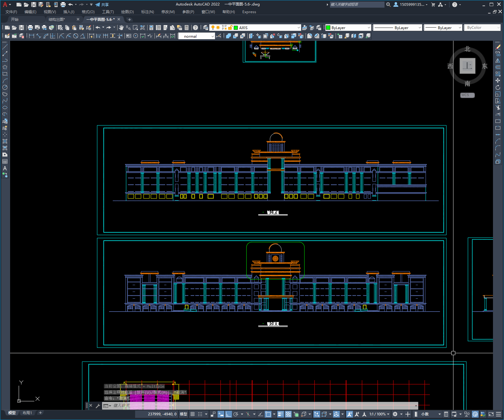Screen dimensions: 504x420
Task: Open the QuickCalc calculator icon
Action: pos(187,28)
